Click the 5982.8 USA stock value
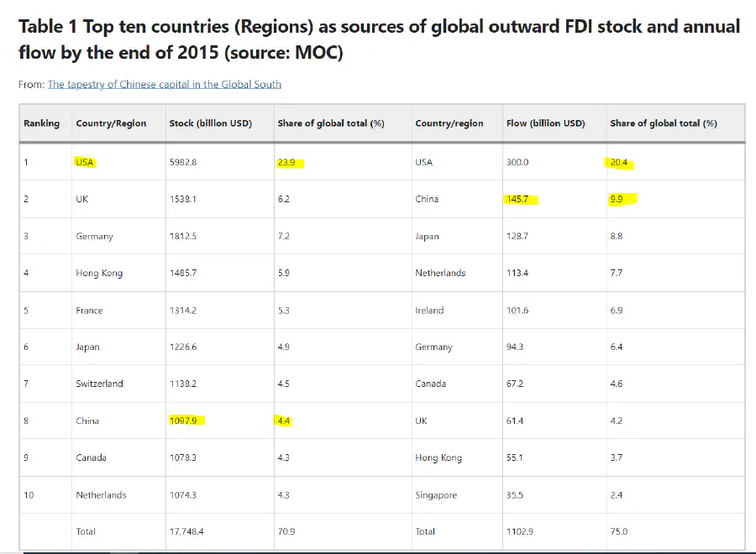 [x=183, y=162]
